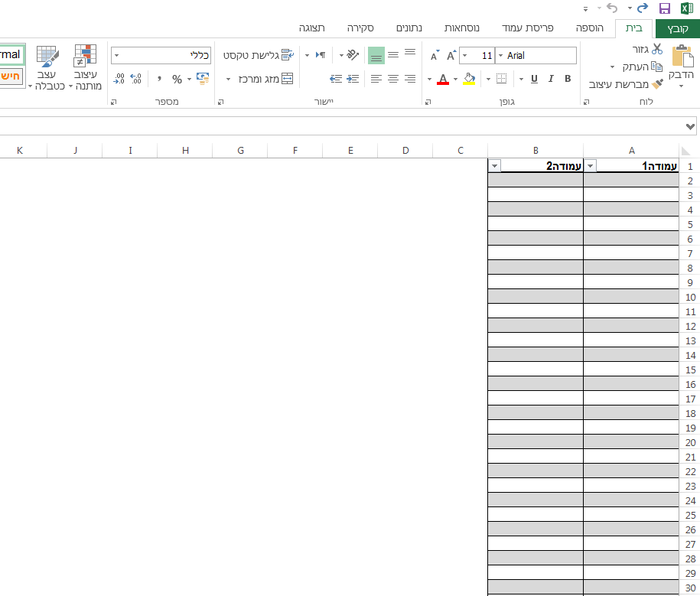Switch to נוסחאות (Formulas) tab
700x596 pixels.
point(461,28)
